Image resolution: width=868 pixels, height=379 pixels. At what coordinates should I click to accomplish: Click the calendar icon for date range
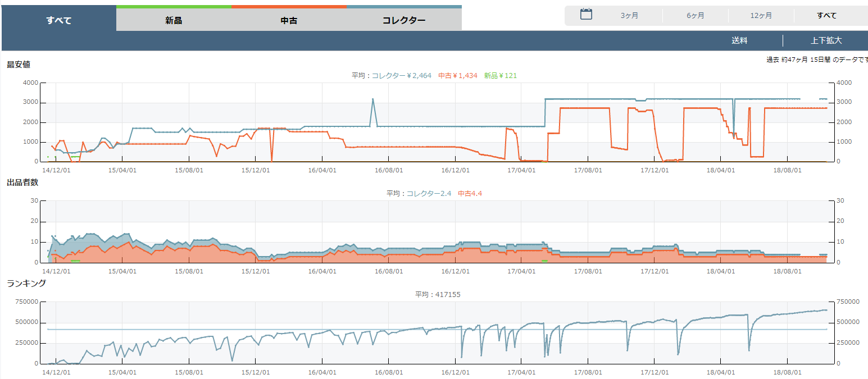586,15
